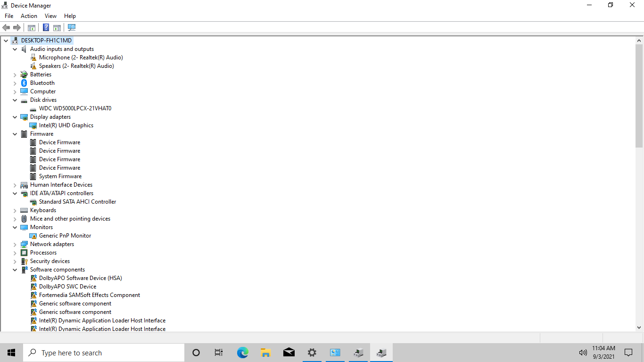This screenshot has width=644, height=362.
Task: Click the Computer category monitor icon
Action: 24,91
